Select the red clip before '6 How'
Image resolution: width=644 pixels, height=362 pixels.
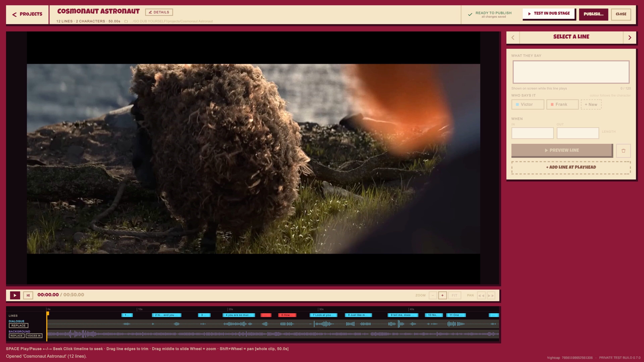coord(266,315)
